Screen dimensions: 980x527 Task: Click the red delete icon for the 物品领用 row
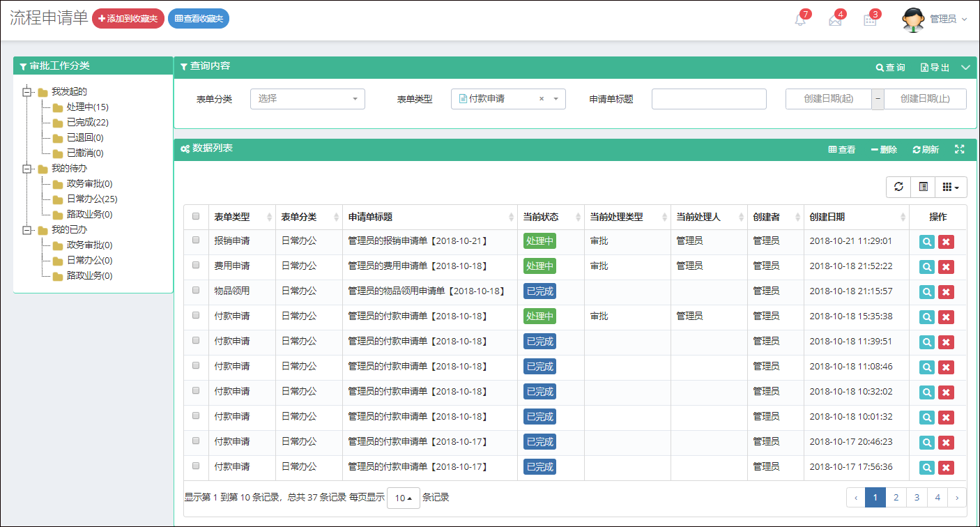[x=946, y=292]
